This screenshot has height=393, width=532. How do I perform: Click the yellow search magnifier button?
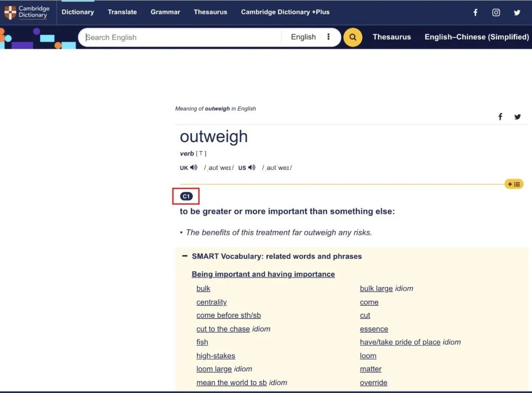click(353, 37)
